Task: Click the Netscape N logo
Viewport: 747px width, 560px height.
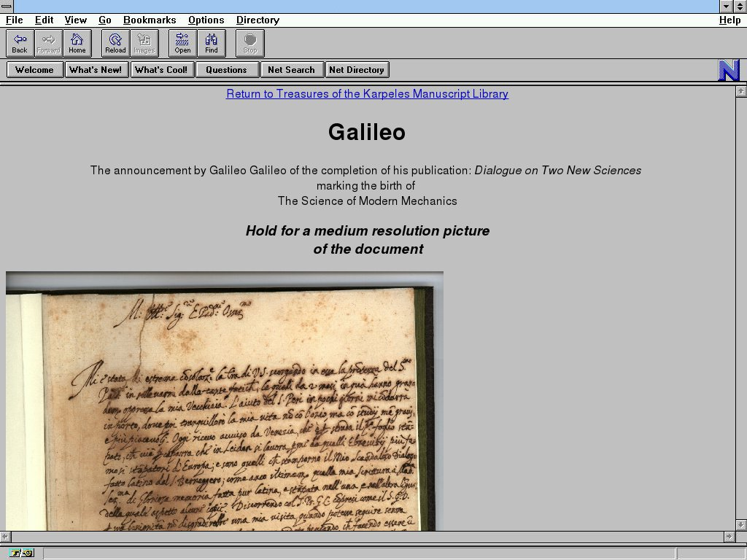Action: pyautogui.click(x=729, y=70)
